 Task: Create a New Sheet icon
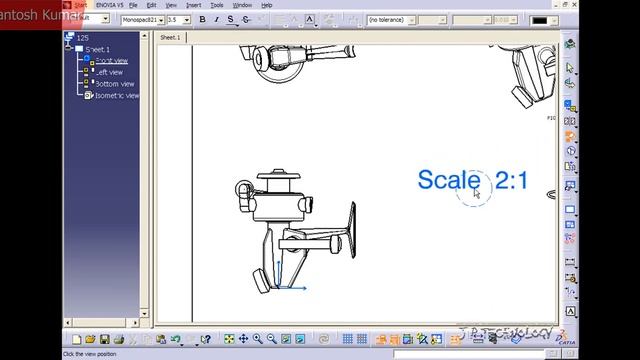point(570,210)
